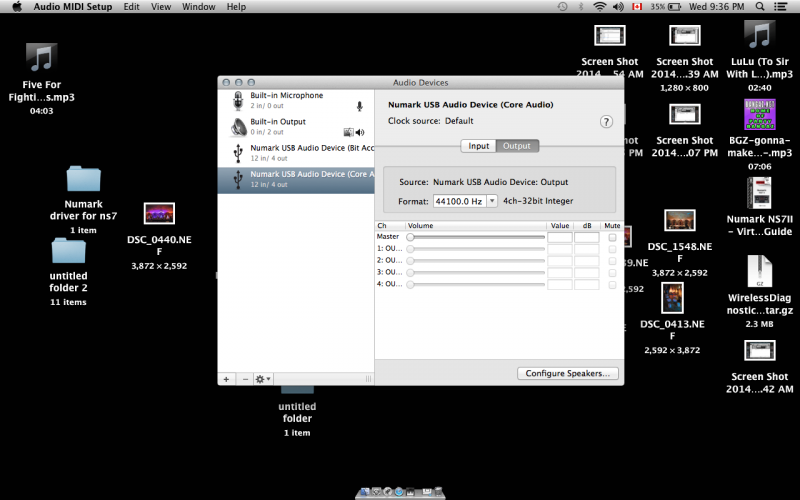
Task: Click channel 4 volume slider
Action: (476, 285)
